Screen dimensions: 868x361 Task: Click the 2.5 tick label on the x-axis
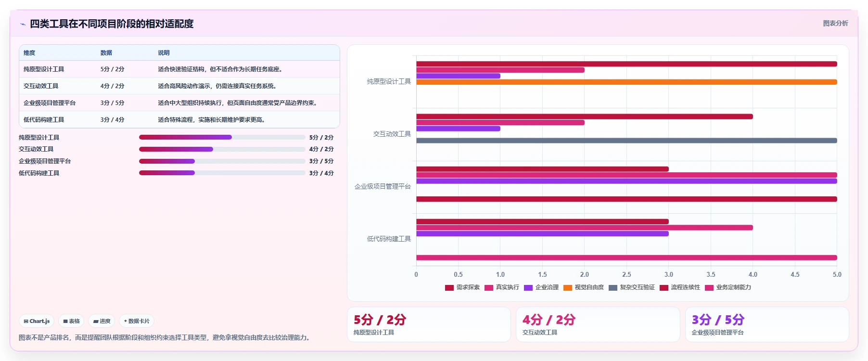pos(626,274)
